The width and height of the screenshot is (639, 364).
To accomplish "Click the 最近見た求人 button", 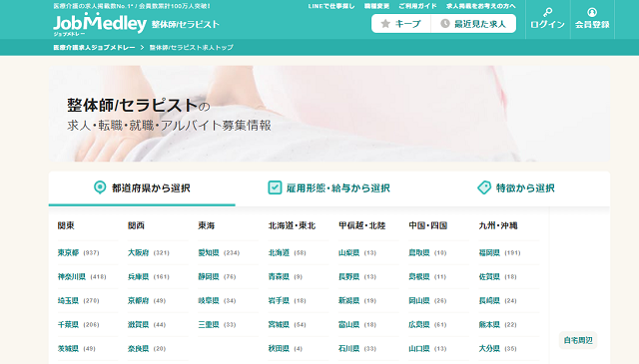I will 473,24.
